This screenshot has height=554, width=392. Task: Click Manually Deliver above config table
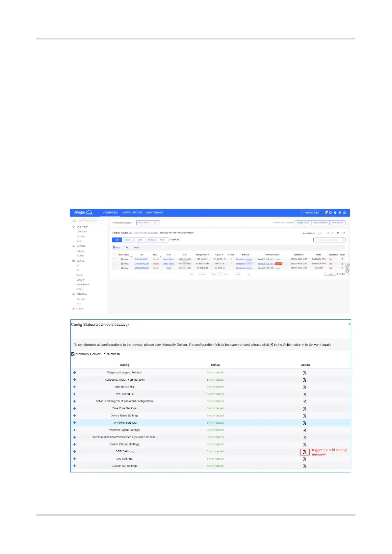click(86, 354)
